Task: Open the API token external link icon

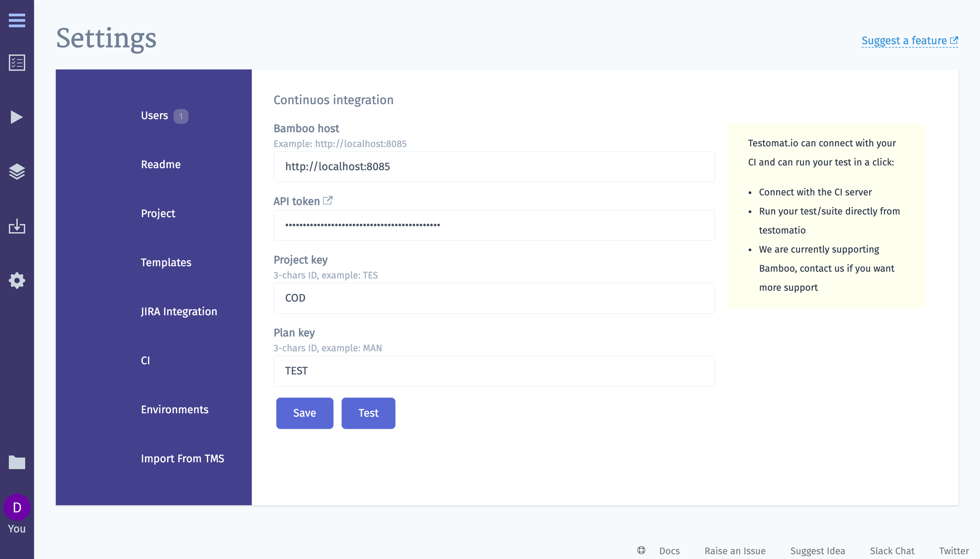Action: point(328,201)
